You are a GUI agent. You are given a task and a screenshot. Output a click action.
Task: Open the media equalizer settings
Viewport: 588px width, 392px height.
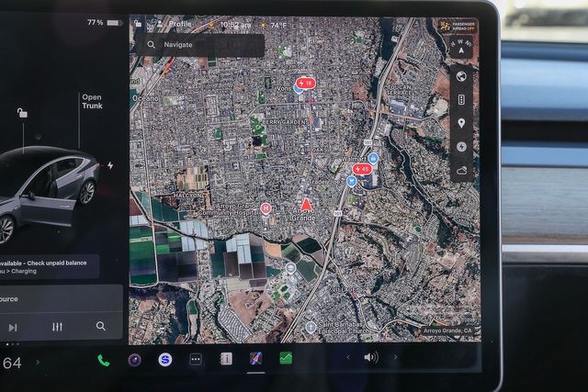[57, 327]
